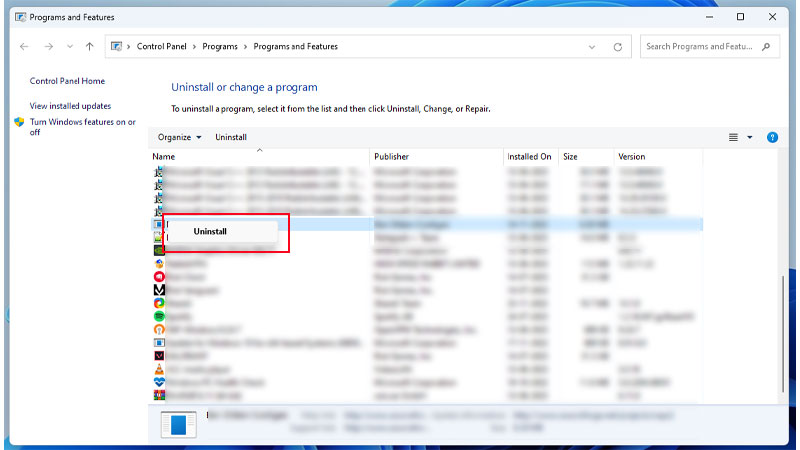Click the vertical scrollbar of the program list
Viewport: 800px width, 450px height.
click(x=783, y=334)
